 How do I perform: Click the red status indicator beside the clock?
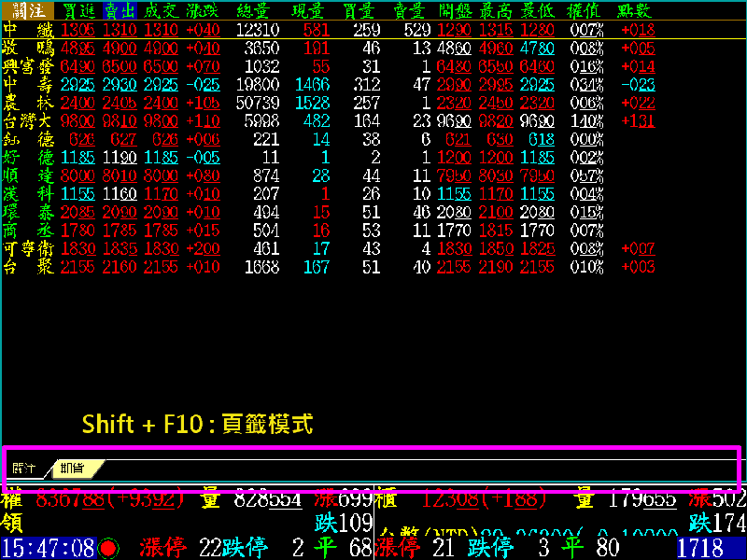tap(108, 548)
